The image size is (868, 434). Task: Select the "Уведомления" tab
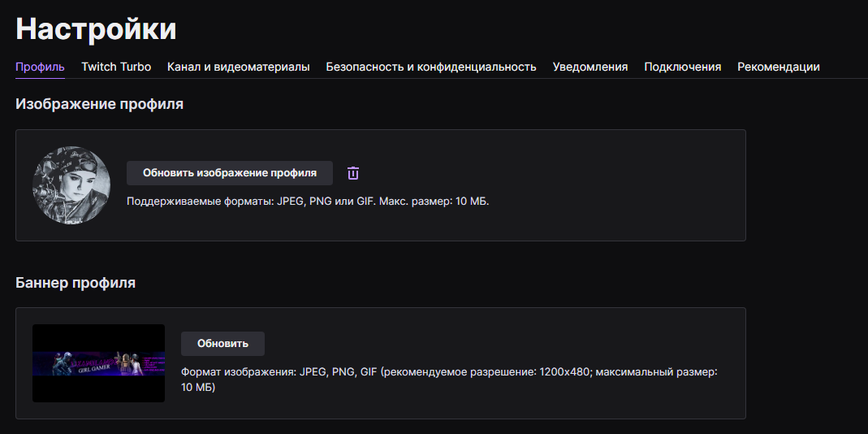pos(590,67)
